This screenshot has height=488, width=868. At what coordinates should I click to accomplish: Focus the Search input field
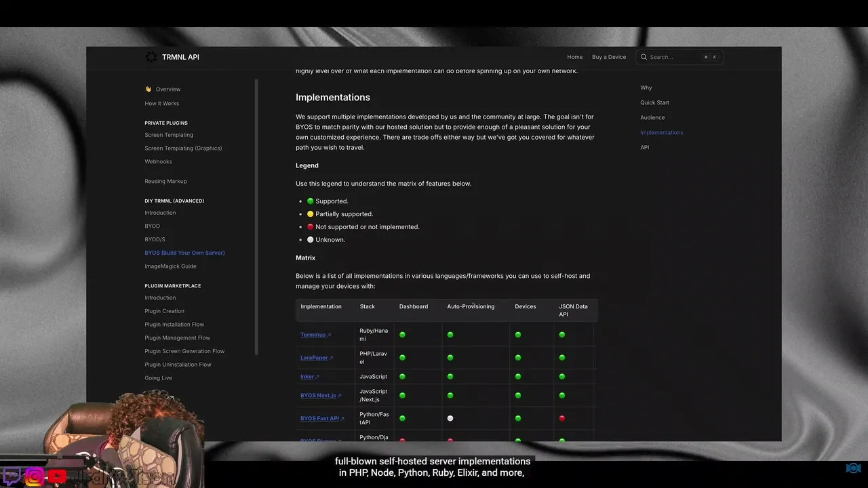tap(679, 57)
